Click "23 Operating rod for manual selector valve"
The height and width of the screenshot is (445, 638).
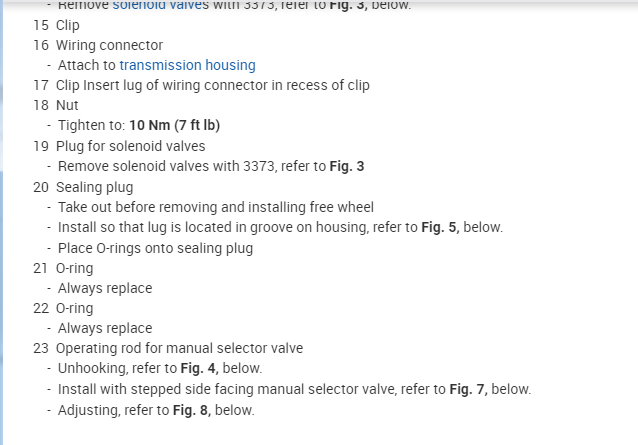click(x=168, y=348)
